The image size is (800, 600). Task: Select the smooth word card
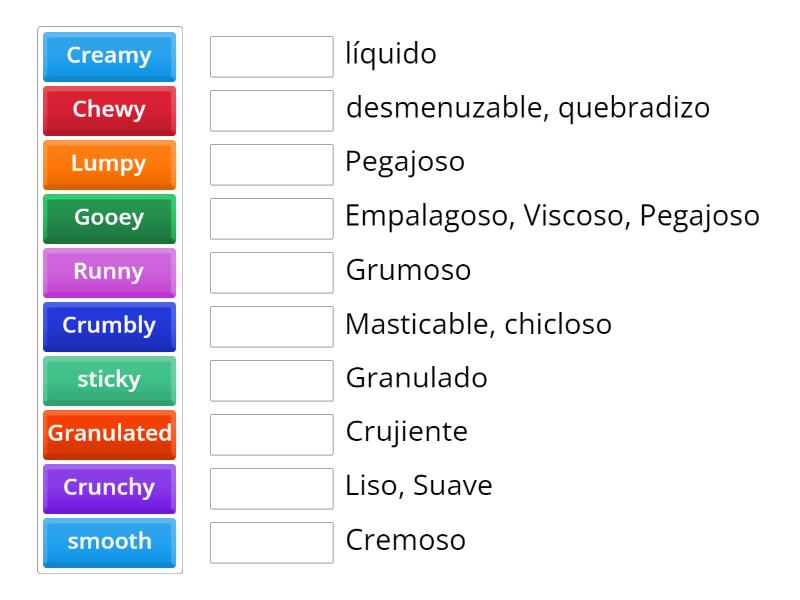click(109, 542)
